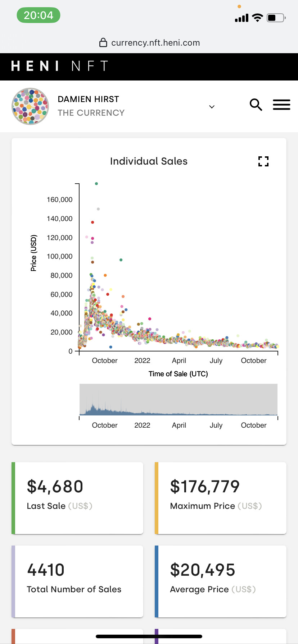The image size is (298, 644).
Task: Tap the battery indicator icon
Action: click(x=276, y=18)
